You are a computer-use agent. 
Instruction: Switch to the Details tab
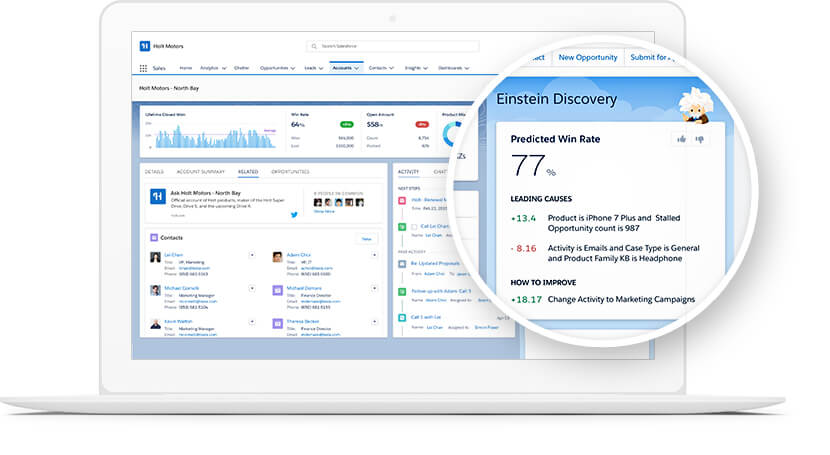pos(154,172)
